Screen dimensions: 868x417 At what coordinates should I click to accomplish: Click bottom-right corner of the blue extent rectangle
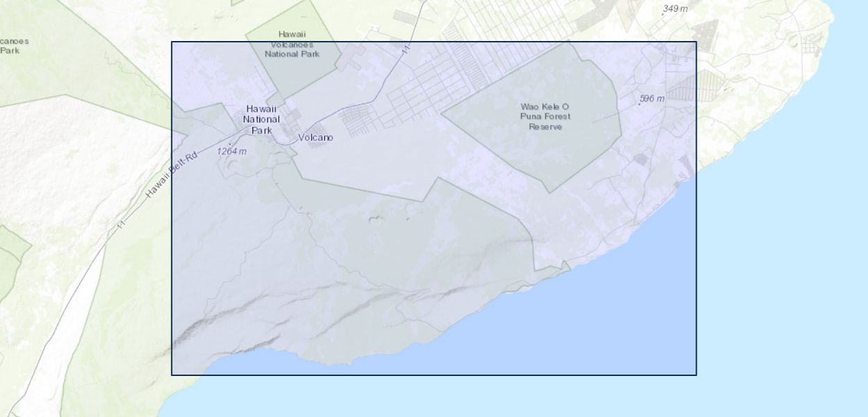pos(696,375)
